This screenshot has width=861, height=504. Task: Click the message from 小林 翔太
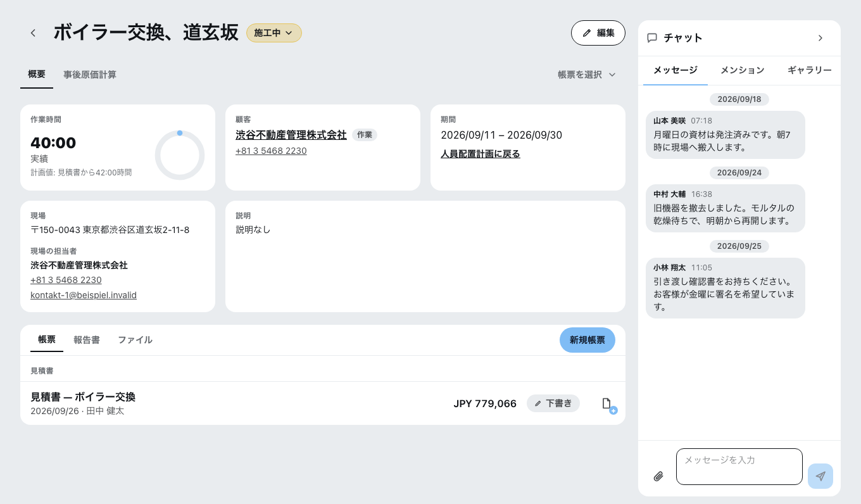click(726, 288)
